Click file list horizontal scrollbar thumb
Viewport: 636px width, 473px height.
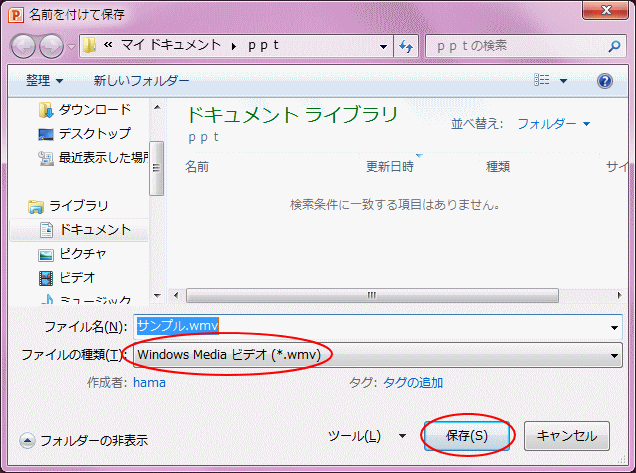pos(372,295)
